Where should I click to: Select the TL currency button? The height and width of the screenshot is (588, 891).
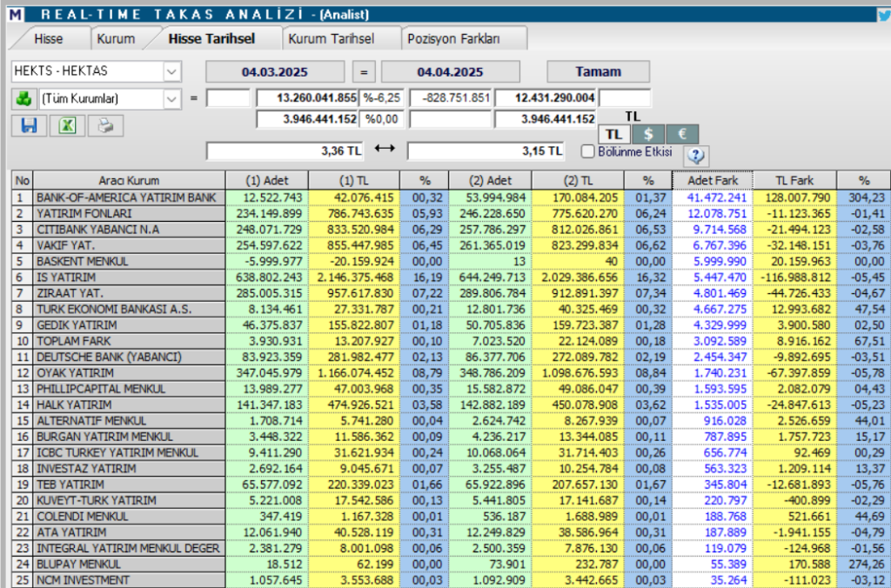click(x=613, y=135)
